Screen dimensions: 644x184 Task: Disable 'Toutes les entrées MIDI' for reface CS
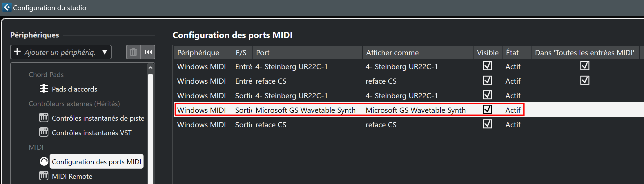click(x=585, y=81)
